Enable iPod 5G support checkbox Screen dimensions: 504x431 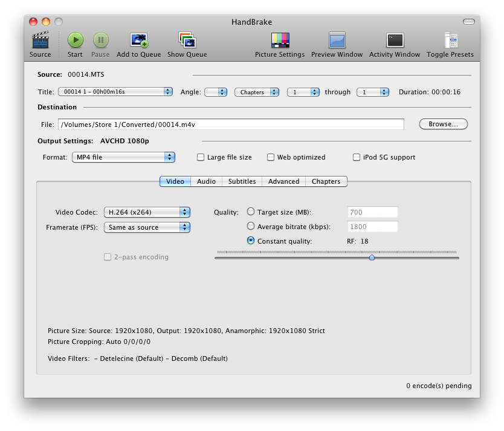pyautogui.click(x=357, y=157)
